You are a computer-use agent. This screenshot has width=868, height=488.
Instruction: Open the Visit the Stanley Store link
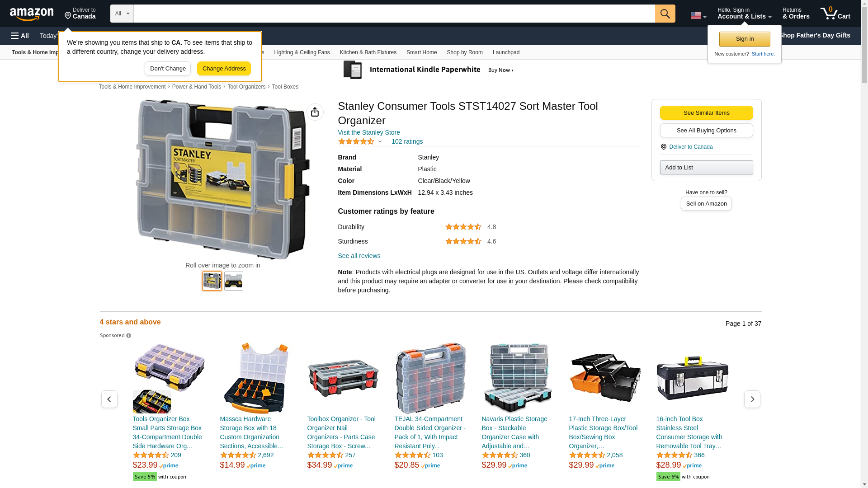click(369, 132)
